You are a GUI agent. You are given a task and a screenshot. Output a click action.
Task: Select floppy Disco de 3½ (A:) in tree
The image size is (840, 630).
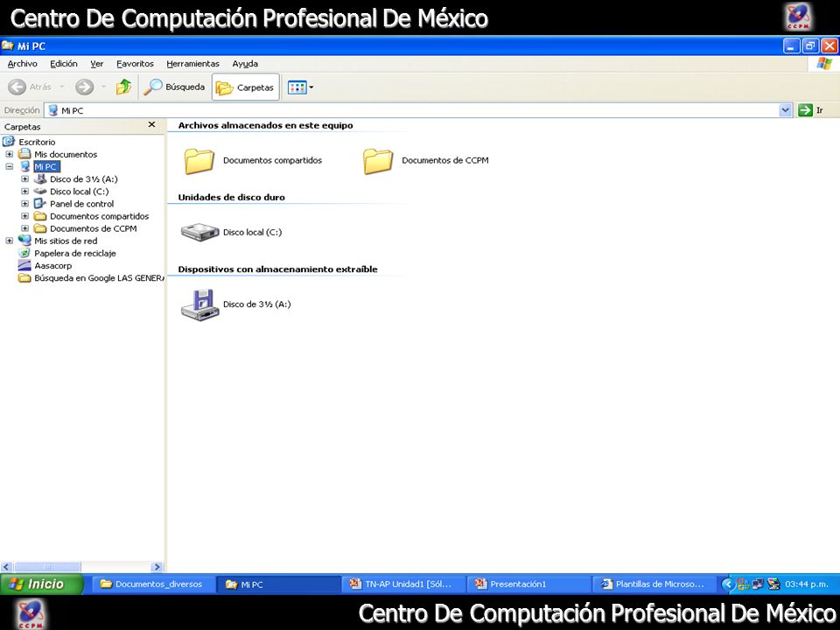pos(84,178)
